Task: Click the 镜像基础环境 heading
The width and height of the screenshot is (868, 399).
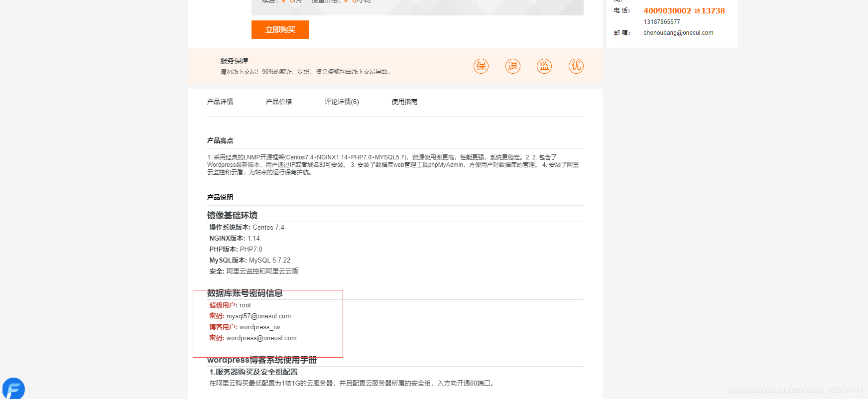Action: point(232,215)
